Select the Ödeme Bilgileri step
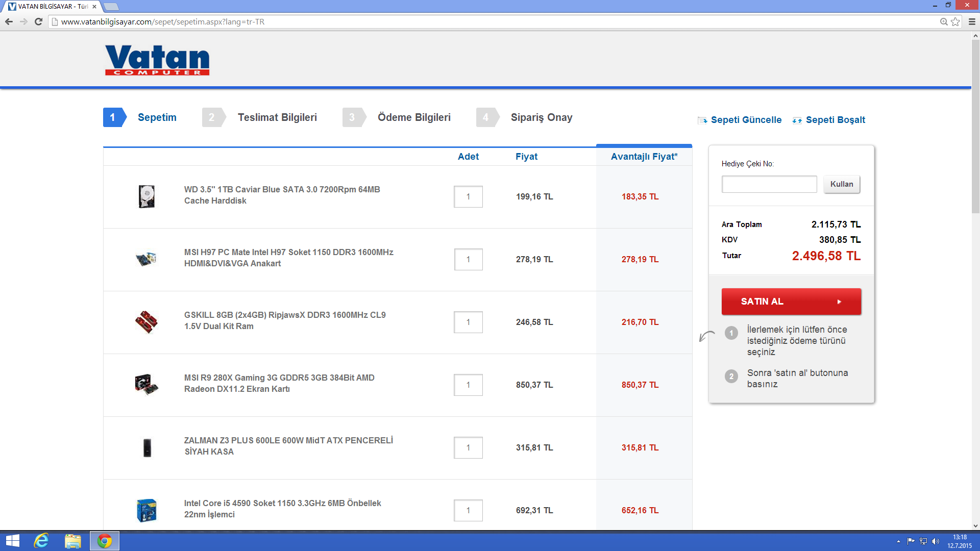The image size is (980, 551). pyautogui.click(x=397, y=117)
